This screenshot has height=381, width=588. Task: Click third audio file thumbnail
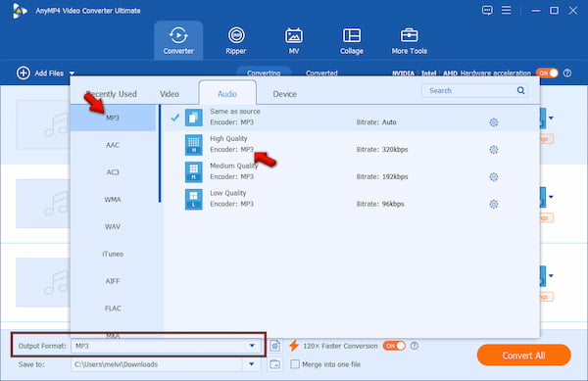(x=43, y=282)
